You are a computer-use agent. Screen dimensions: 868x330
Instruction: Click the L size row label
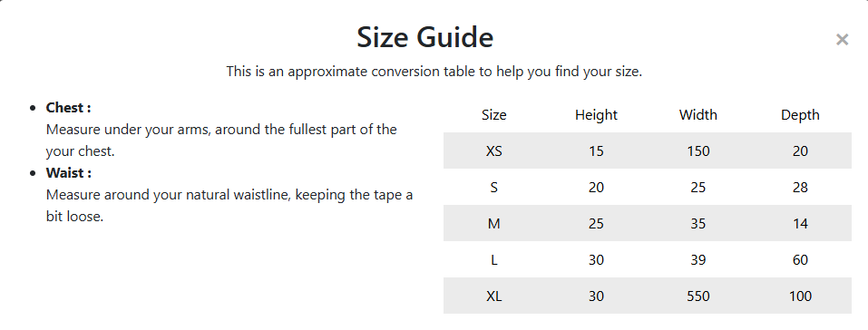(x=493, y=259)
